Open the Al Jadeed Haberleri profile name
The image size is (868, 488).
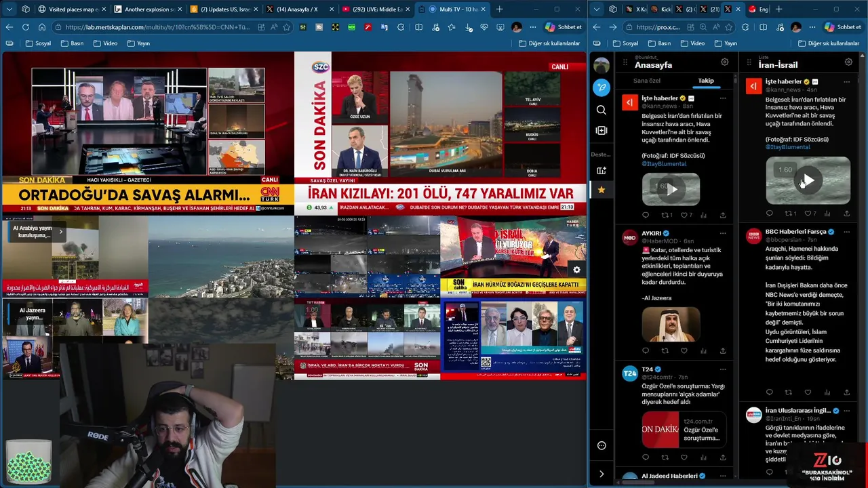[669, 476]
